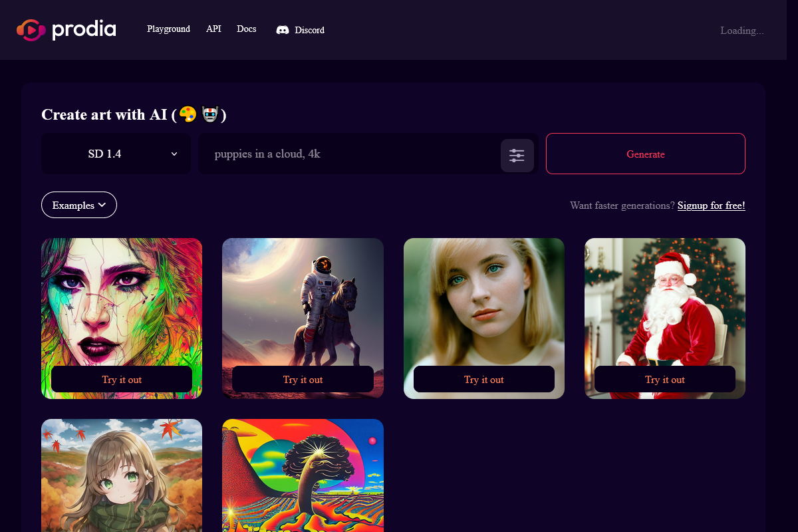The height and width of the screenshot is (532, 798).
Task: Open the Playground menu item
Action: pyautogui.click(x=168, y=29)
